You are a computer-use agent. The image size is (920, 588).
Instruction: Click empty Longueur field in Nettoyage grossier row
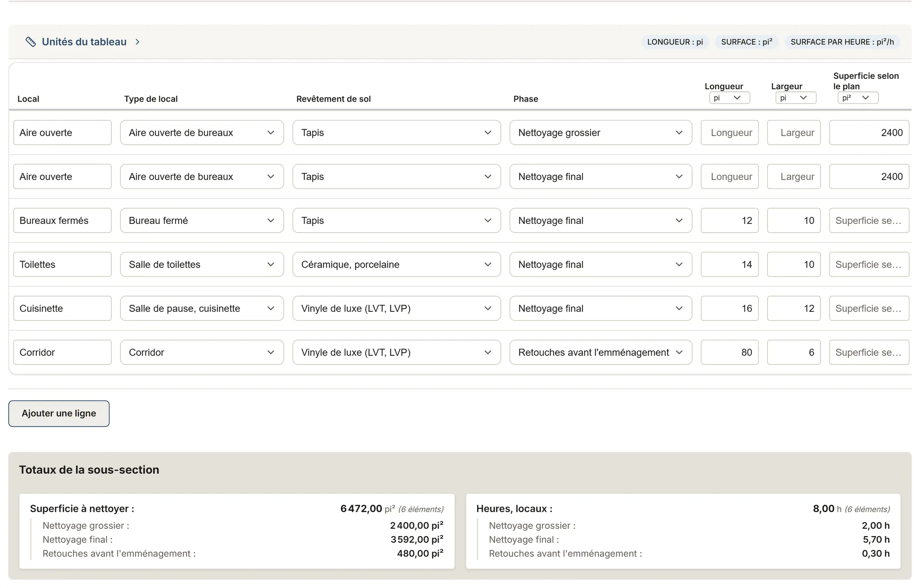point(730,132)
